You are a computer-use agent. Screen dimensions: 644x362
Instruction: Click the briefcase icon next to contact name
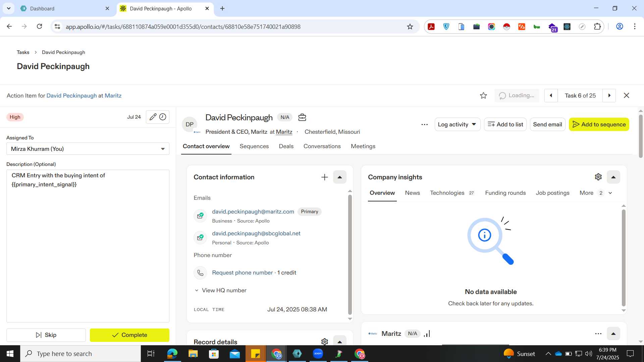coord(302,117)
